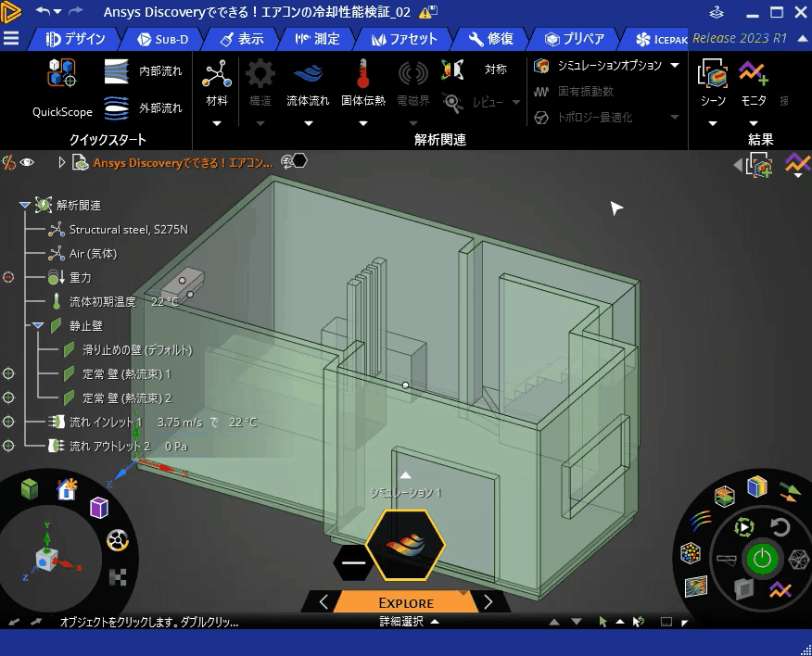Open the QuickScope tool
The image size is (812, 656).
pyautogui.click(x=62, y=86)
